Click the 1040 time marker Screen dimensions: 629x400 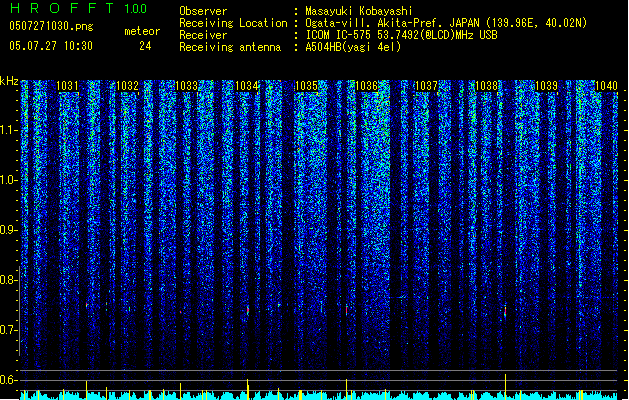pos(606,86)
